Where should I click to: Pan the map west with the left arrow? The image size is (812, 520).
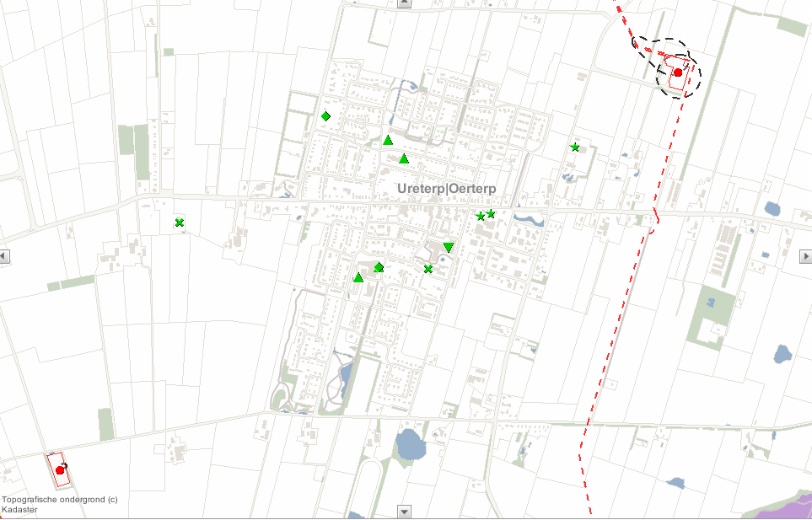point(5,256)
